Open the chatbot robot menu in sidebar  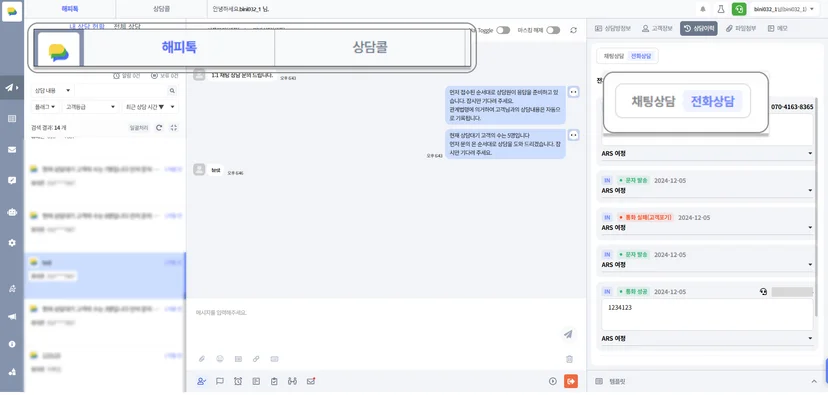(12, 212)
